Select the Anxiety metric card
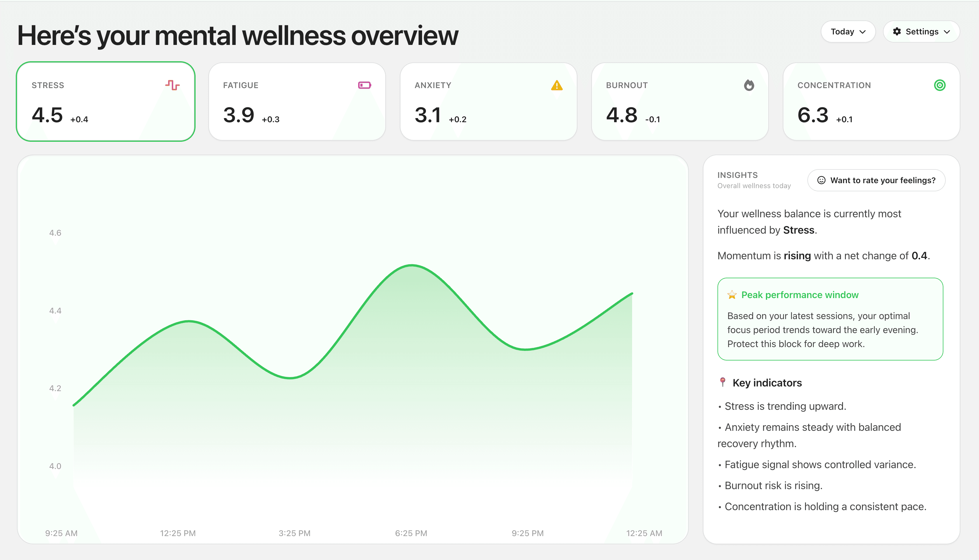The image size is (979, 560). click(x=488, y=101)
